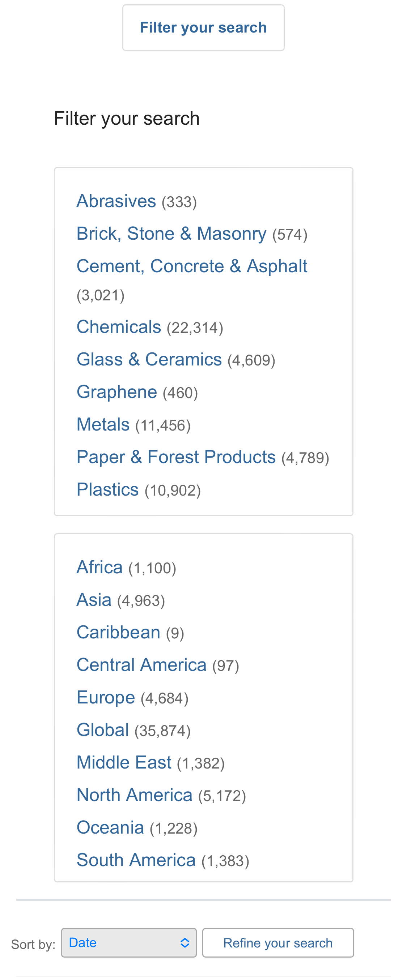
Task: Filter by Metals
Action: coord(102,424)
